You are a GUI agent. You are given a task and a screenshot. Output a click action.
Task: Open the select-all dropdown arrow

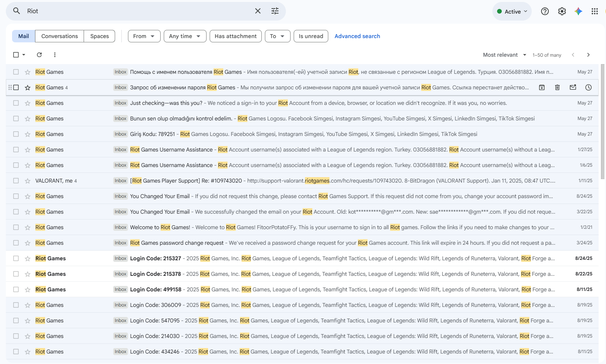24,55
